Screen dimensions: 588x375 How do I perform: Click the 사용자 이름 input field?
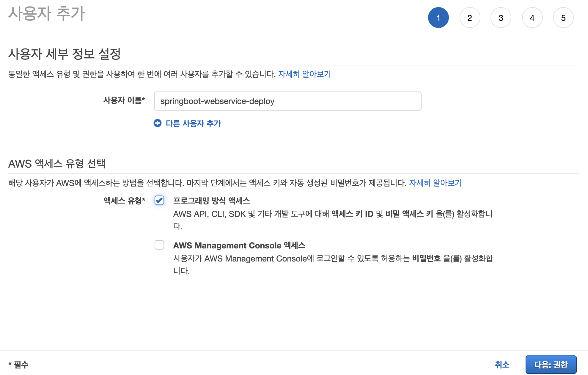tap(287, 101)
